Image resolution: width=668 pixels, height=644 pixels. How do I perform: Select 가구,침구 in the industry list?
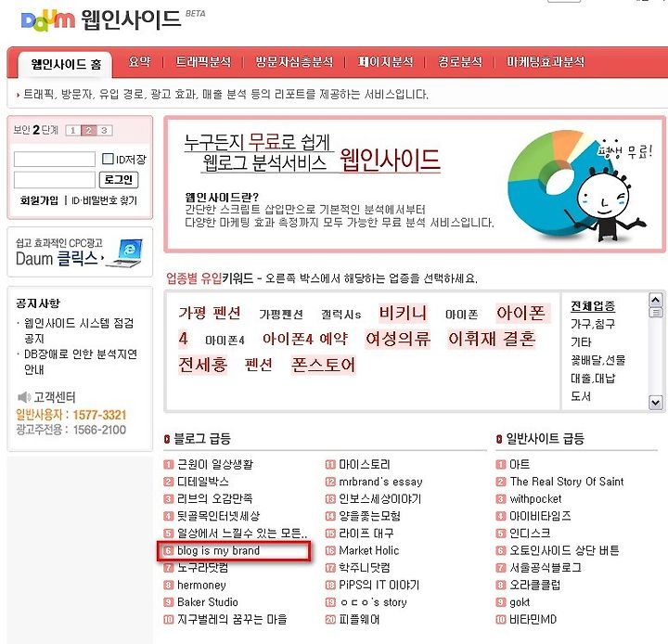pos(593,324)
